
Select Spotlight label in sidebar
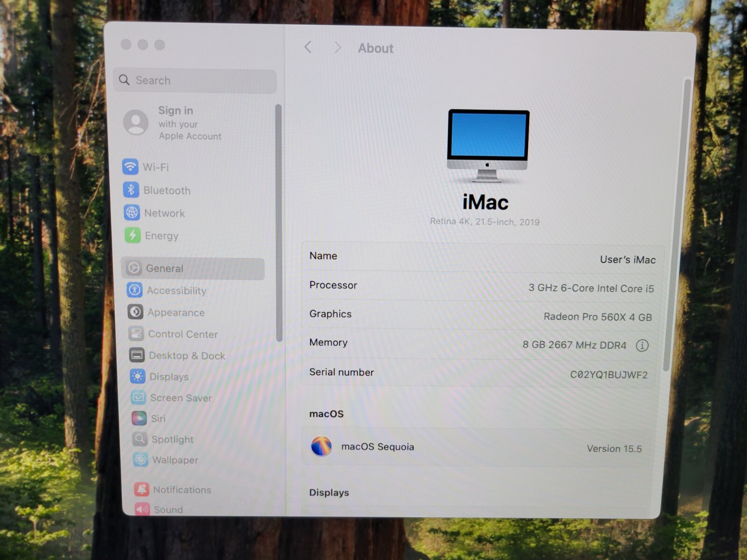click(172, 439)
